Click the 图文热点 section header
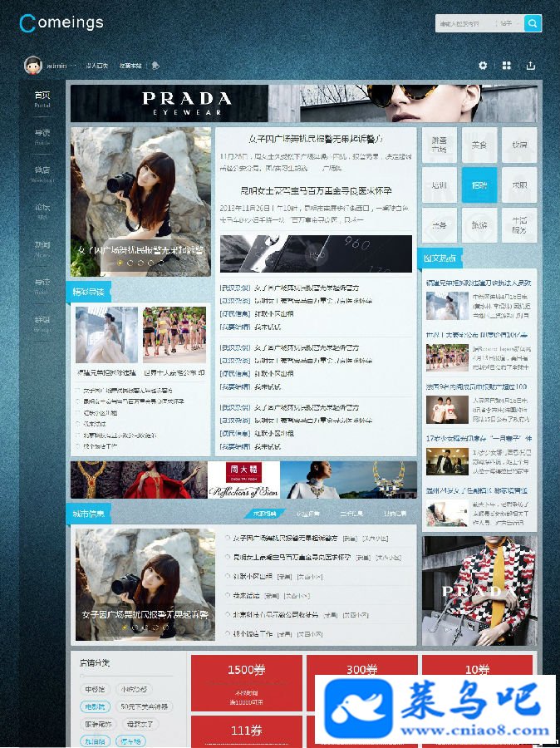The width and height of the screenshot is (560, 748). [x=440, y=258]
